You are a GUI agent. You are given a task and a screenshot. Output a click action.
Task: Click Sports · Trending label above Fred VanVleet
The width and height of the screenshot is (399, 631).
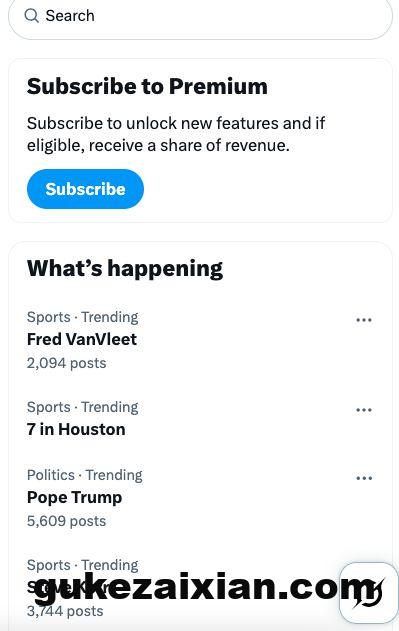[x=83, y=317]
